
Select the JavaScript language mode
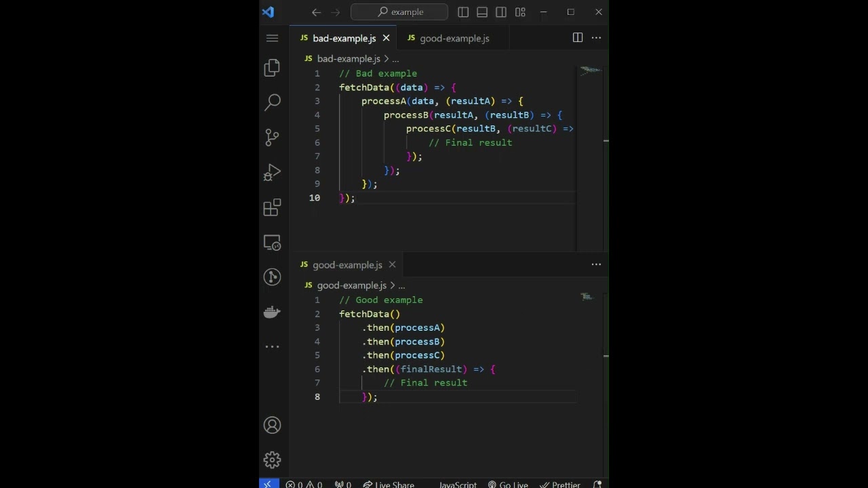tap(458, 485)
